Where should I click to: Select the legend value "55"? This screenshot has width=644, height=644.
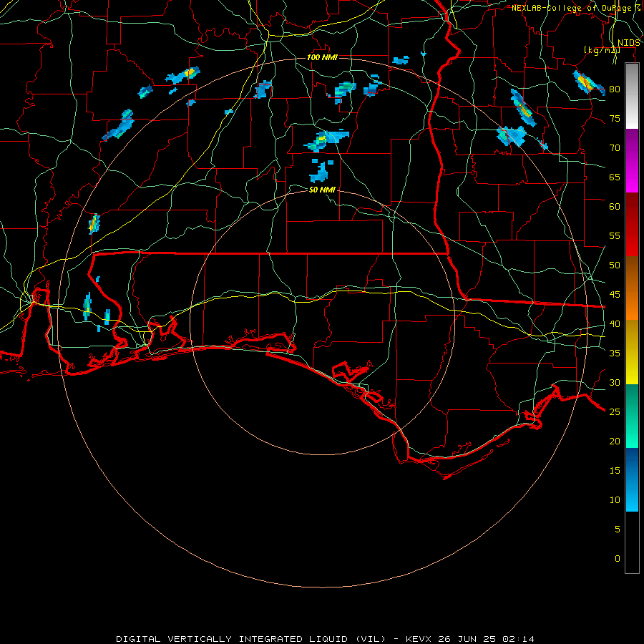pos(615,235)
